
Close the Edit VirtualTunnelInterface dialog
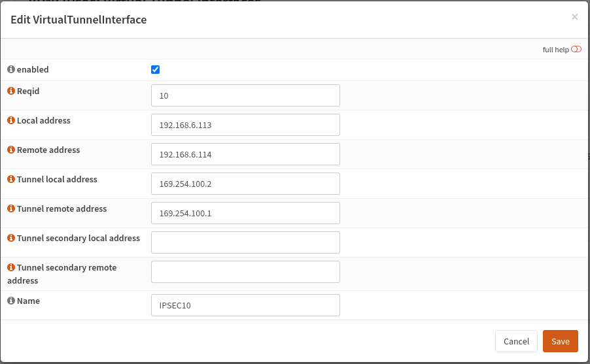point(574,17)
